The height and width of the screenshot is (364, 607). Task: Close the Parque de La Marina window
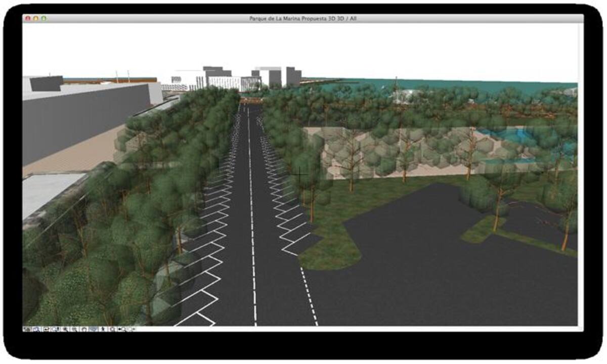(x=28, y=18)
